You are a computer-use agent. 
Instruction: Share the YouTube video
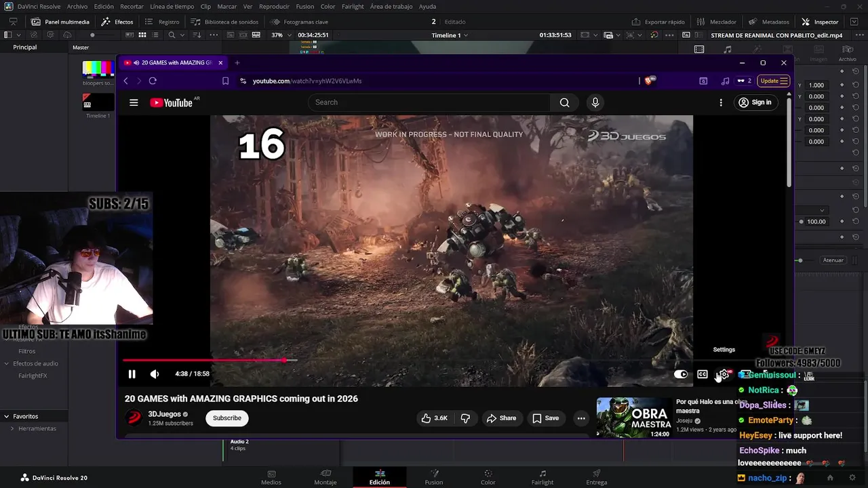501,418
